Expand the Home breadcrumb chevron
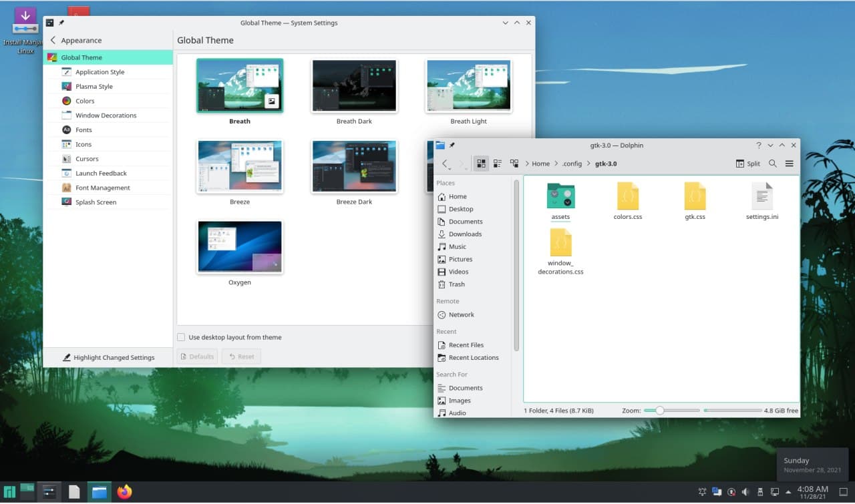 [556, 164]
